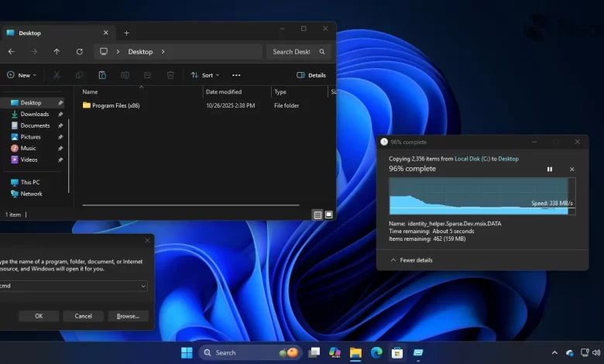
Task: Open File Explorer from the taskbar
Action: pos(355,352)
